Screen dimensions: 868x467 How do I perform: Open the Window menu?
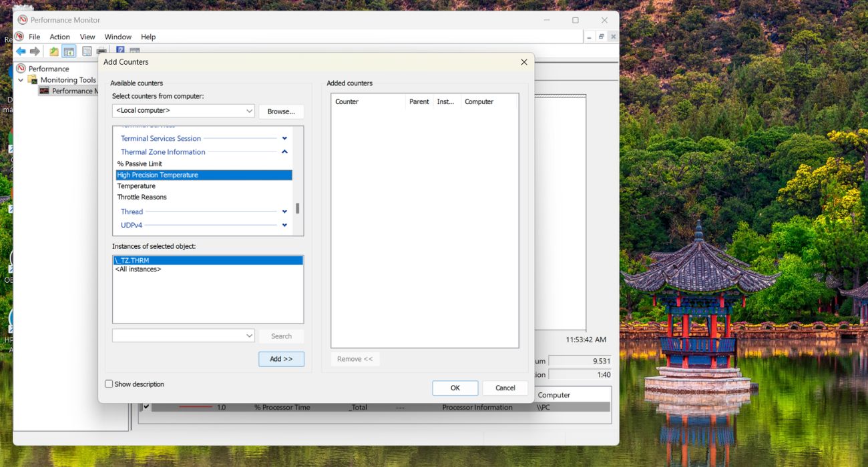(118, 37)
